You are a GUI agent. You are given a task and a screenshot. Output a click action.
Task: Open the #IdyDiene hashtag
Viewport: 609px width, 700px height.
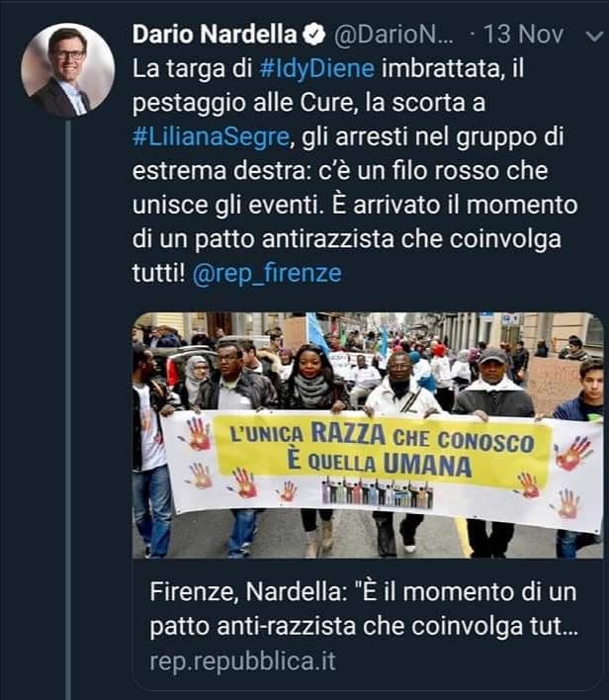coord(316,69)
